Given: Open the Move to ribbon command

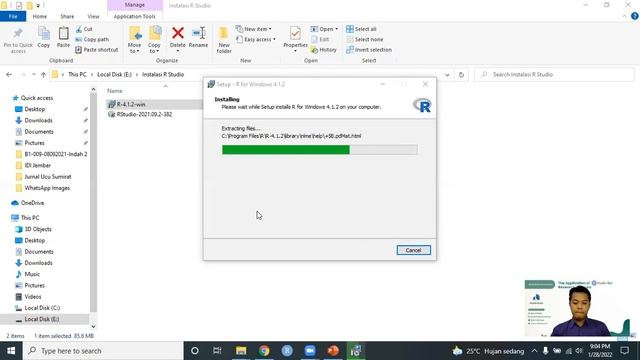Looking at the screenshot, I should click(135, 40).
